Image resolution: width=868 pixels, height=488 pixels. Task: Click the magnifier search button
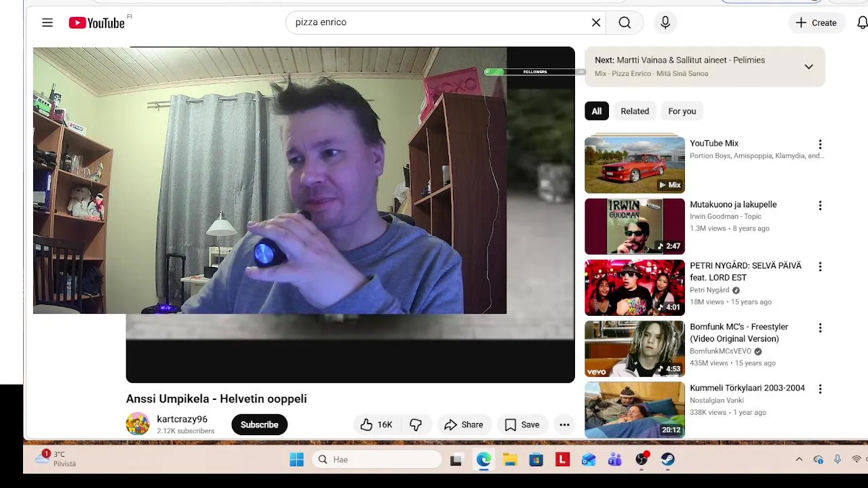pos(625,22)
